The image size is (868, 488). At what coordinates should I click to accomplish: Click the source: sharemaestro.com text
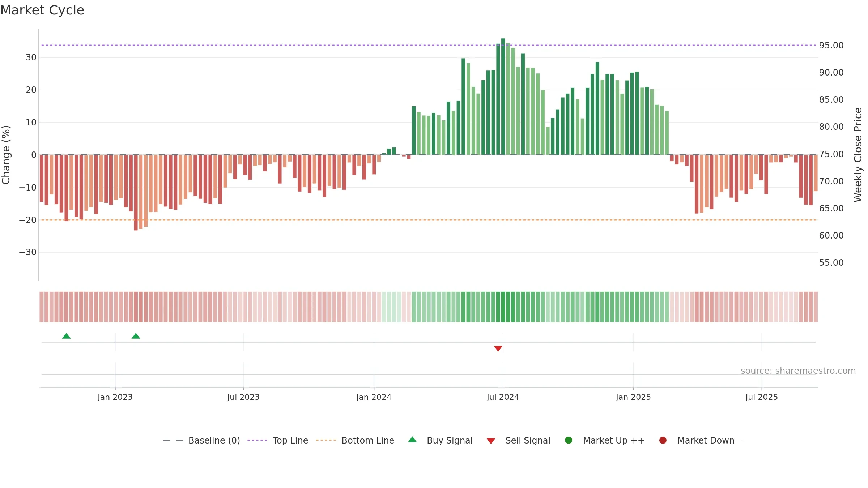pyautogui.click(x=798, y=371)
